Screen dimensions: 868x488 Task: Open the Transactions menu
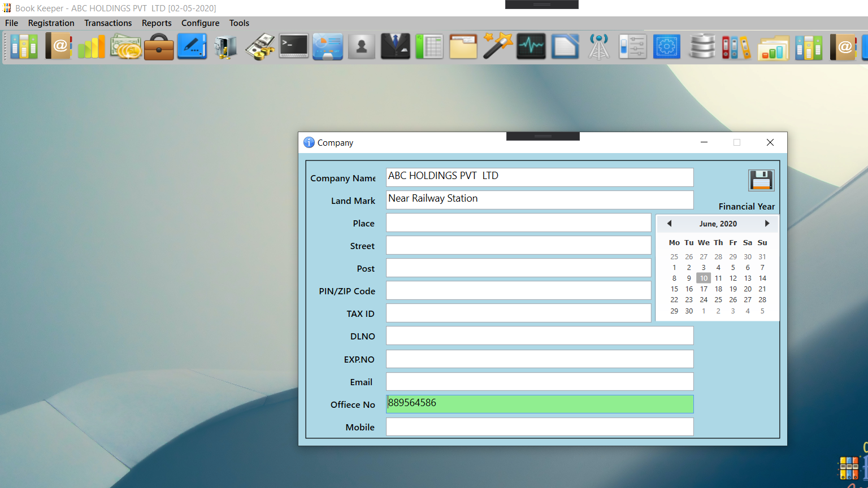pos(108,23)
